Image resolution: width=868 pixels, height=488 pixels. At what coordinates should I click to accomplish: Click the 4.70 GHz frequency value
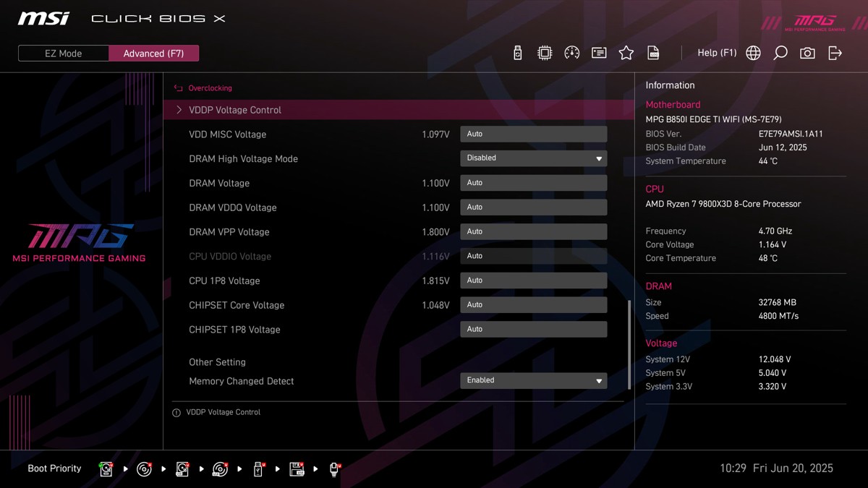775,231
